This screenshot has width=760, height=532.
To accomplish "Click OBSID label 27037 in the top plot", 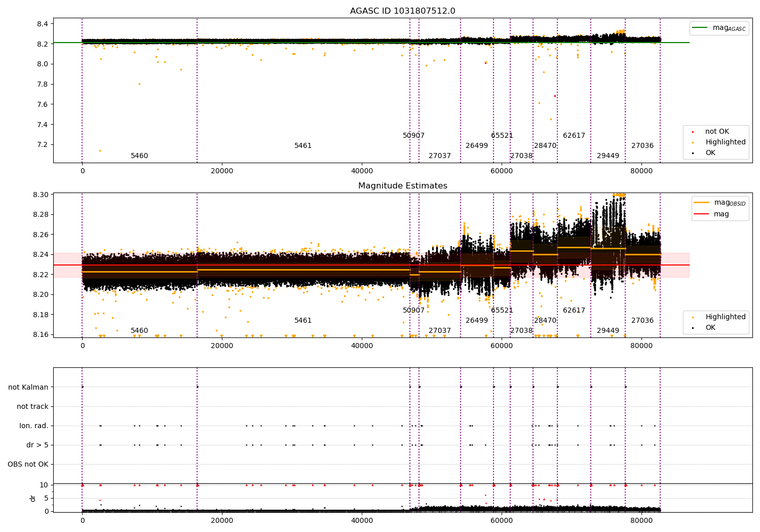I will (440, 156).
